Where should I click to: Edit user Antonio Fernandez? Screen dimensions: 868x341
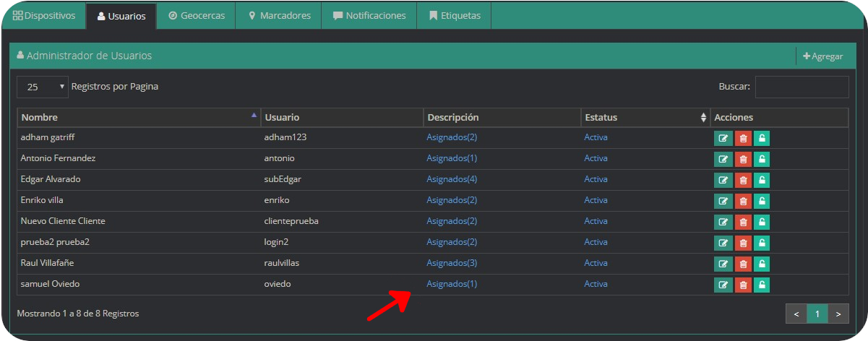tap(723, 159)
